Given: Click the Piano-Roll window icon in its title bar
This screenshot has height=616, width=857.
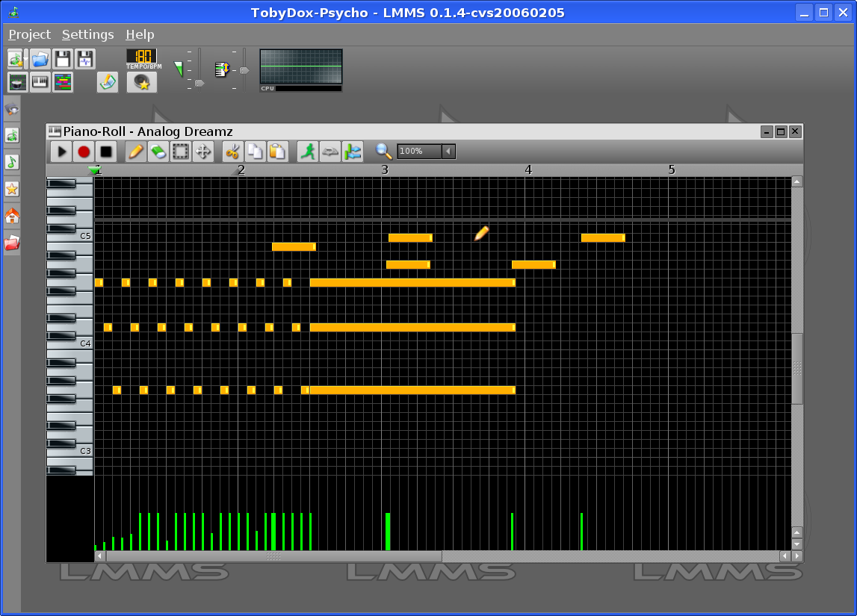Looking at the screenshot, I should [x=55, y=131].
